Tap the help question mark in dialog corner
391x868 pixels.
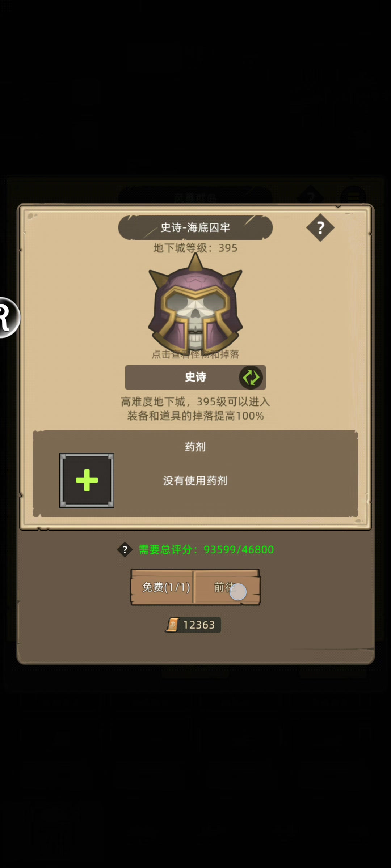320,227
